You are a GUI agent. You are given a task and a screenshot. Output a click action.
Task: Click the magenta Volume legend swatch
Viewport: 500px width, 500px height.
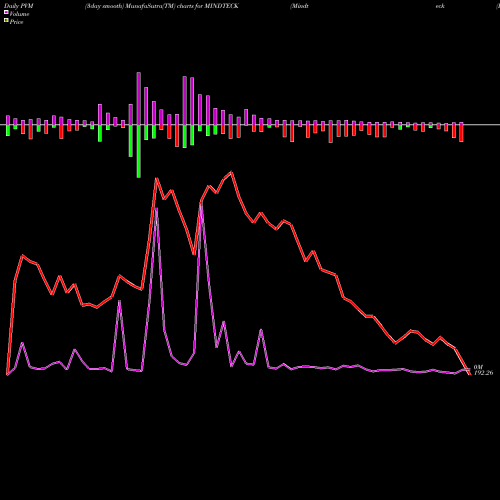[x=6, y=12]
